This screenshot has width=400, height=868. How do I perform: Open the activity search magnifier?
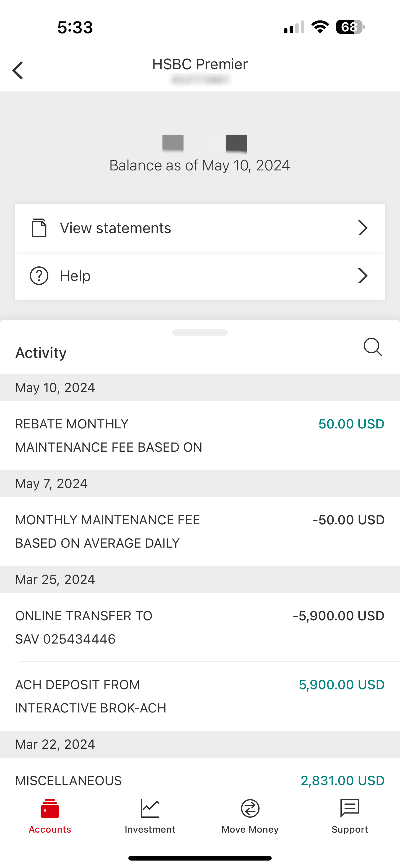(372, 347)
